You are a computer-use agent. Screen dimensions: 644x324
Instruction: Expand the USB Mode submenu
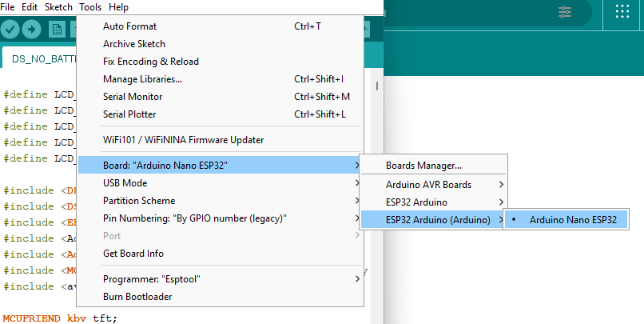click(x=221, y=183)
